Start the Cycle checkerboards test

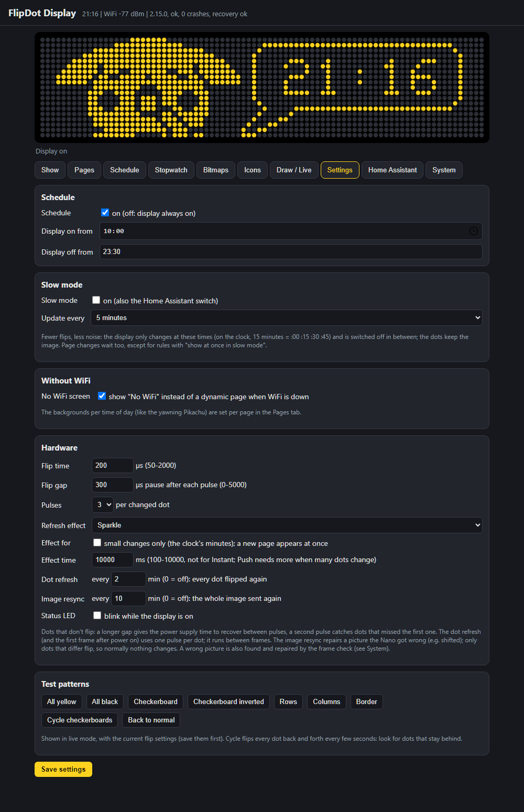click(x=80, y=720)
